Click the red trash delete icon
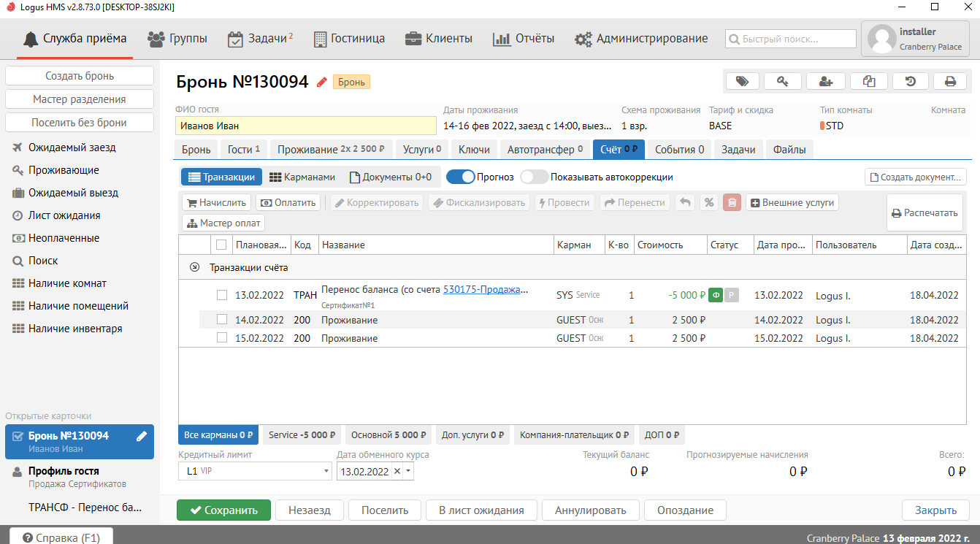This screenshot has height=544, width=980. (732, 203)
